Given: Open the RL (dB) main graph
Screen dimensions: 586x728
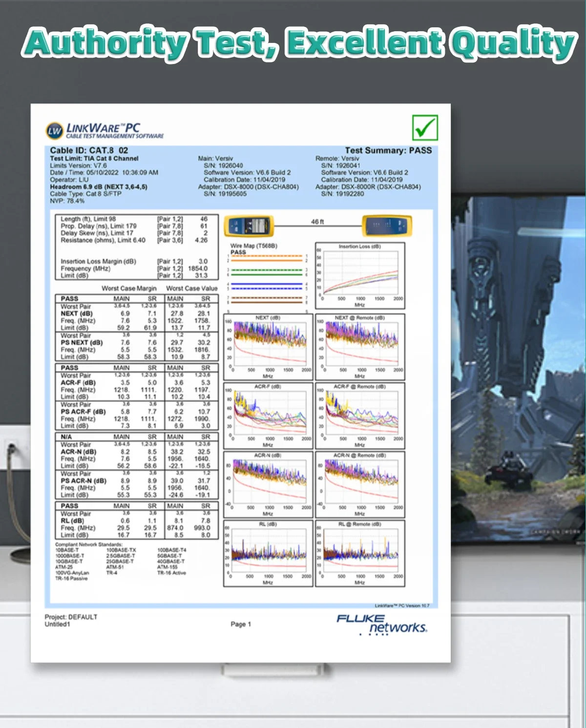Looking at the screenshot, I should coord(268,553).
